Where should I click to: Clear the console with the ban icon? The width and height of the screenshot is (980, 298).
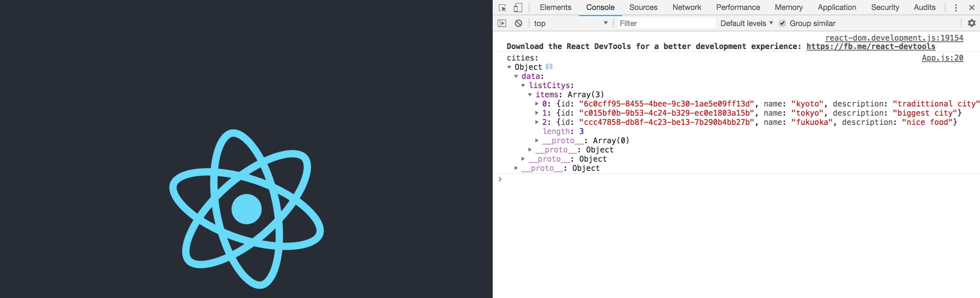pyautogui.click(x=518, y=23)
